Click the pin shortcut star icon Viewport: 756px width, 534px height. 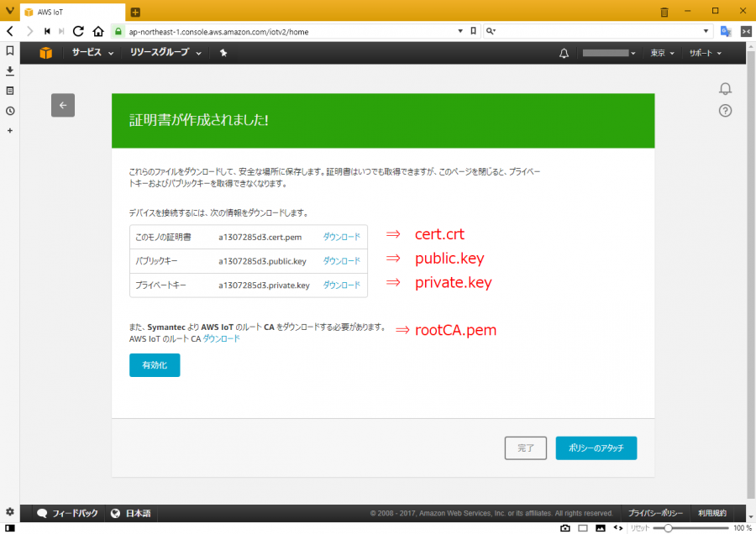(223, 53)
